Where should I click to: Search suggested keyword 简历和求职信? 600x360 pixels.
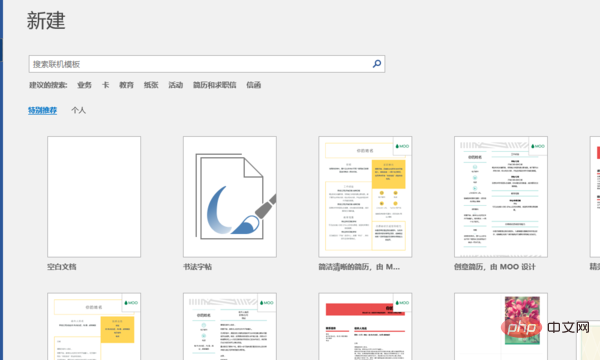click(x=214, y=85)
